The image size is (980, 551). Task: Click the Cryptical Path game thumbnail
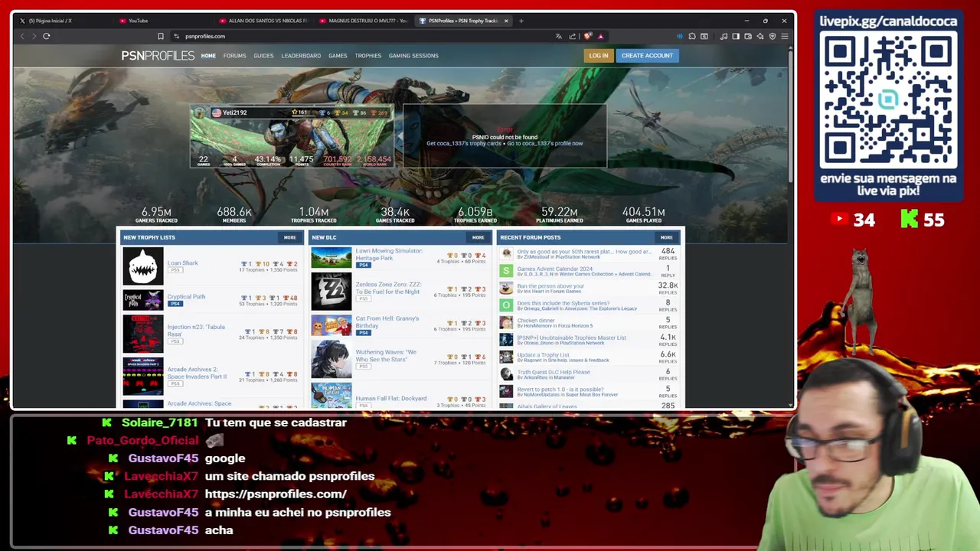click(x=143, y=299)
